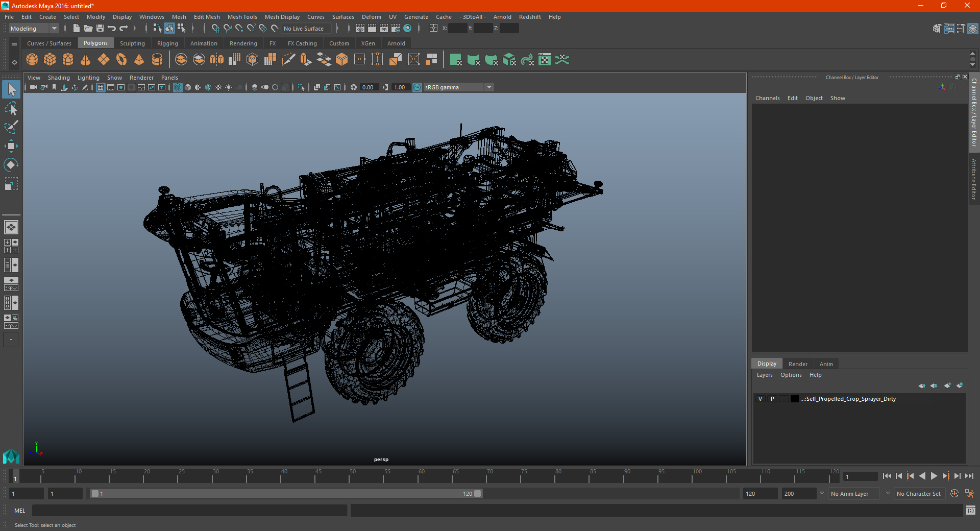The width and height of the screenshot is (980, 531).
Task: Create new empty layer icon
Action: tap(947, 385)
